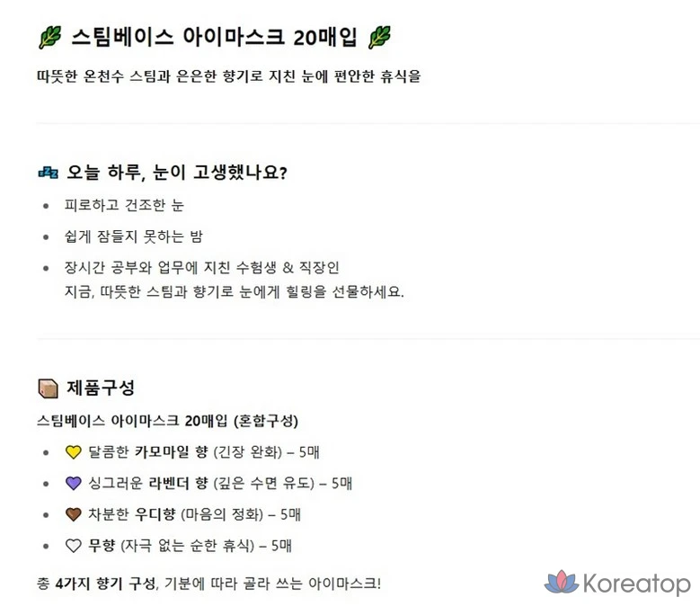This screenshot has height=606, width=700.
Task: Click the 스팀베이스 아이마스크 20매입 main title
Action: 214,38
